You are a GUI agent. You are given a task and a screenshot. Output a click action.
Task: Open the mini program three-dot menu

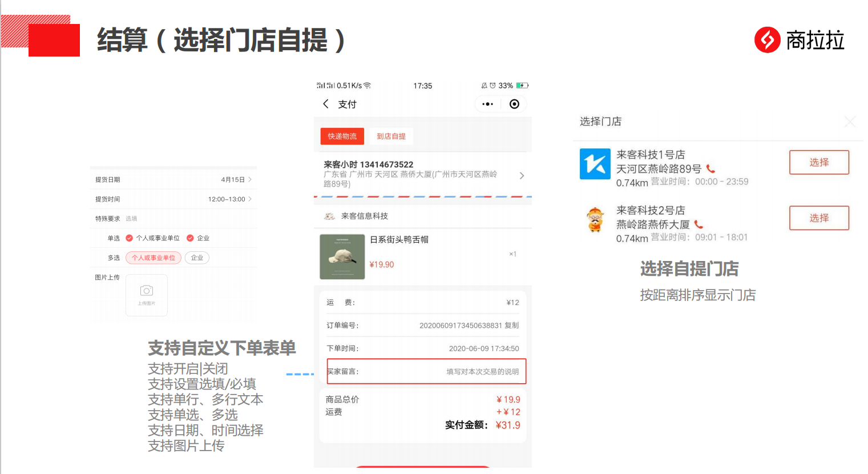coord(487,104)
